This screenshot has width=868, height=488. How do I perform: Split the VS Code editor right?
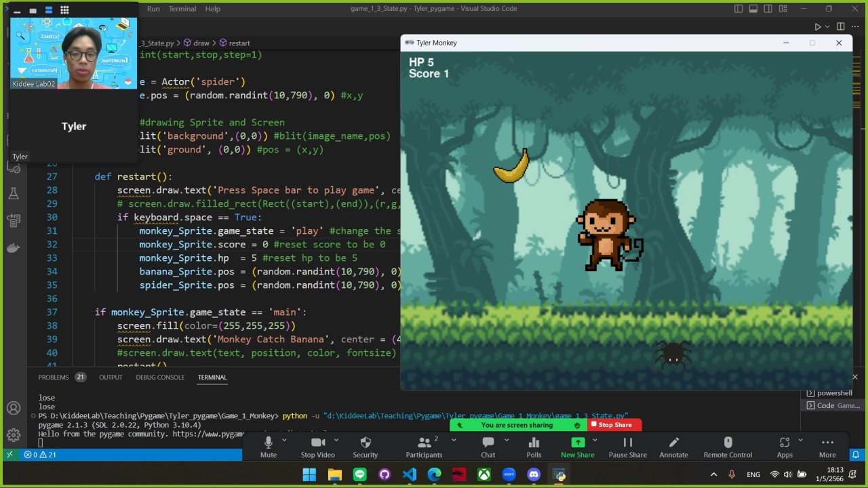tap(841, 26)
